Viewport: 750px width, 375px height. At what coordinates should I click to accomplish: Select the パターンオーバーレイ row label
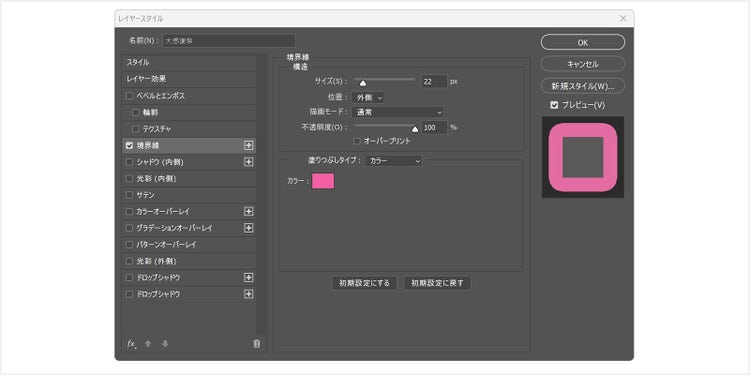[x=166, y=244]
